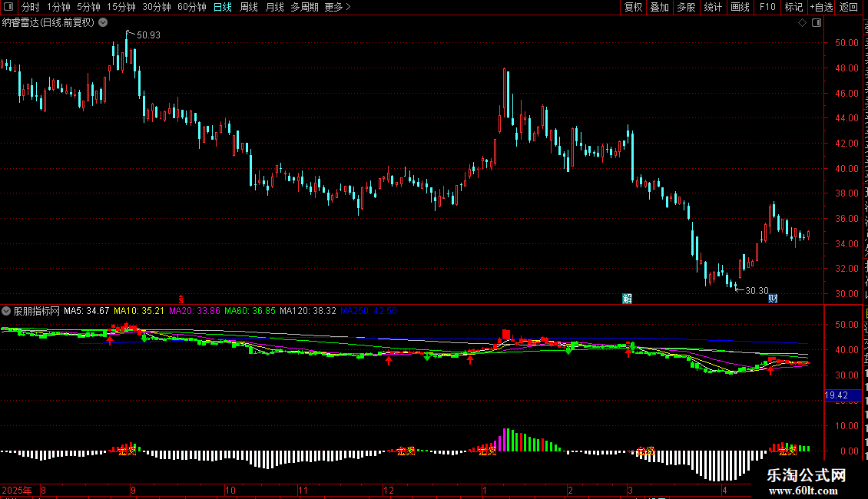
Task: Click the 金叉 signal near December
Action: tap(406, 451)
